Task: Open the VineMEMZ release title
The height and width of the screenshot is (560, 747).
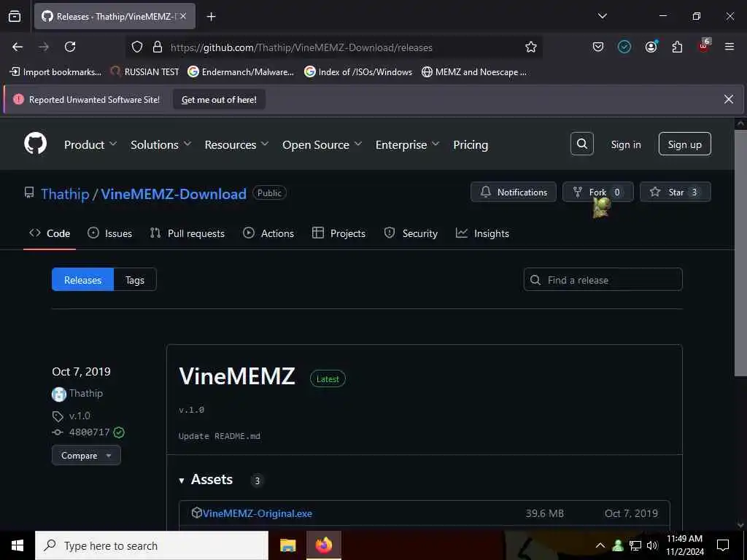Action: (x=237, y=376)
